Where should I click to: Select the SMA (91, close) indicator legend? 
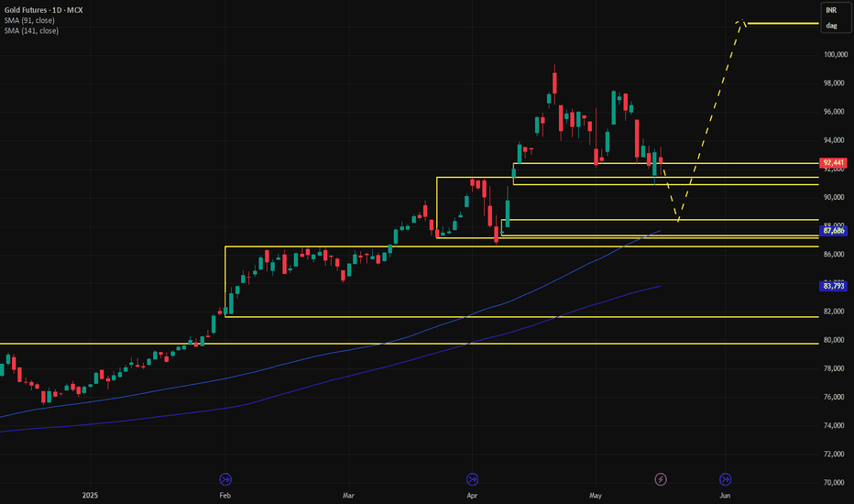coord(29,20)
